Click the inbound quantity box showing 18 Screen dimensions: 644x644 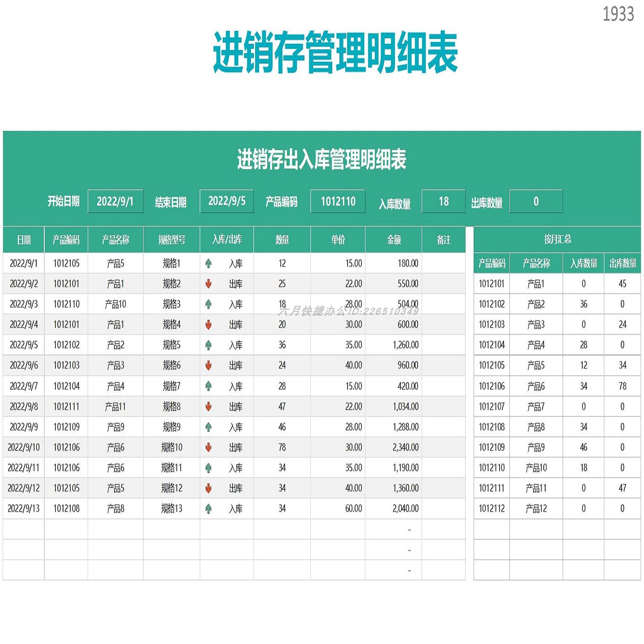tap(444, 201)
